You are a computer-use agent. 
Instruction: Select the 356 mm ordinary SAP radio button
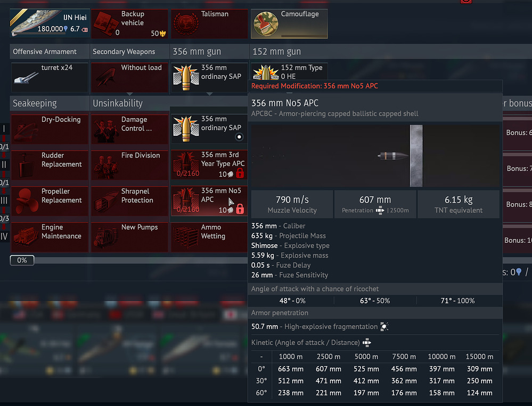tap(239, 137)
